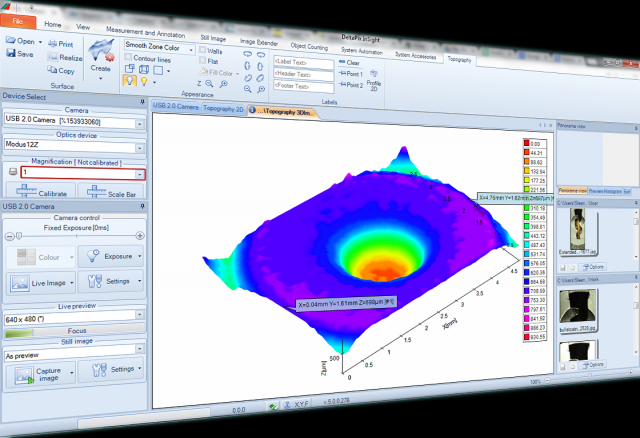Click the Point 2 label button
Image resolution: width=640 pixels, height=438 pixels.
pos(351,85)
